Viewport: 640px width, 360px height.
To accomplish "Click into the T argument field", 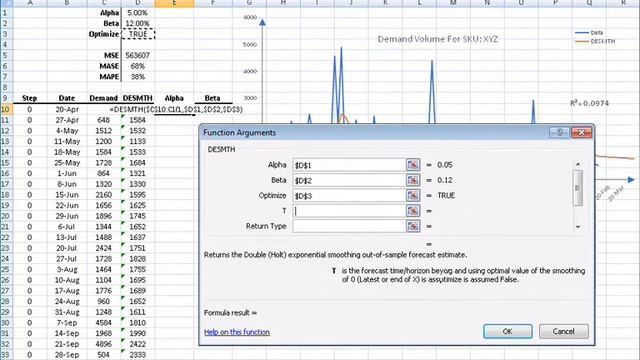I will 349,211.
